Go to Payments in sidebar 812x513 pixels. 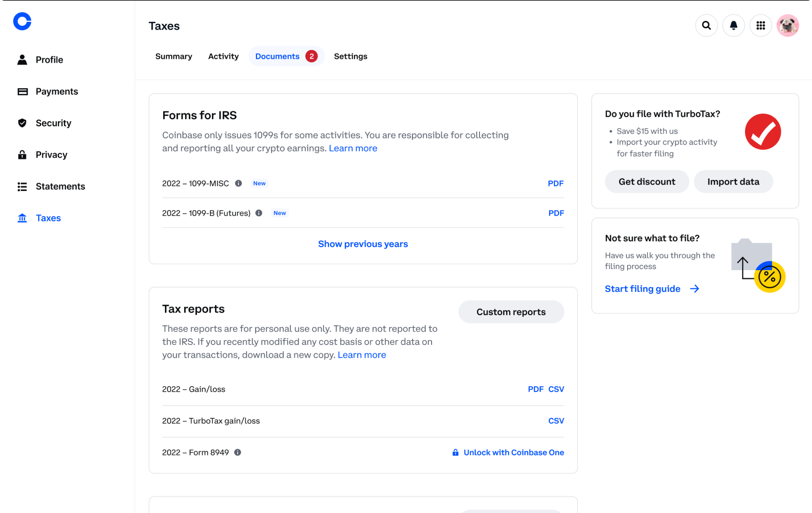[x=57, y=91]
